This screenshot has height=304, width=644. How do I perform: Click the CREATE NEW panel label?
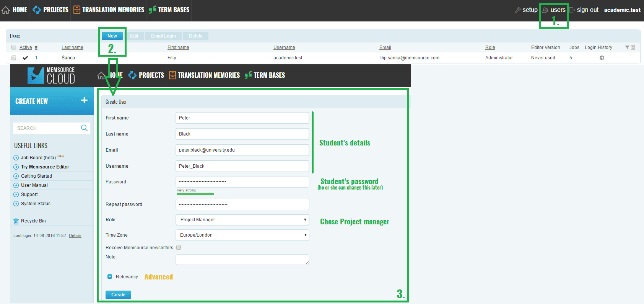pyautogui.click(x=31, y=101)
